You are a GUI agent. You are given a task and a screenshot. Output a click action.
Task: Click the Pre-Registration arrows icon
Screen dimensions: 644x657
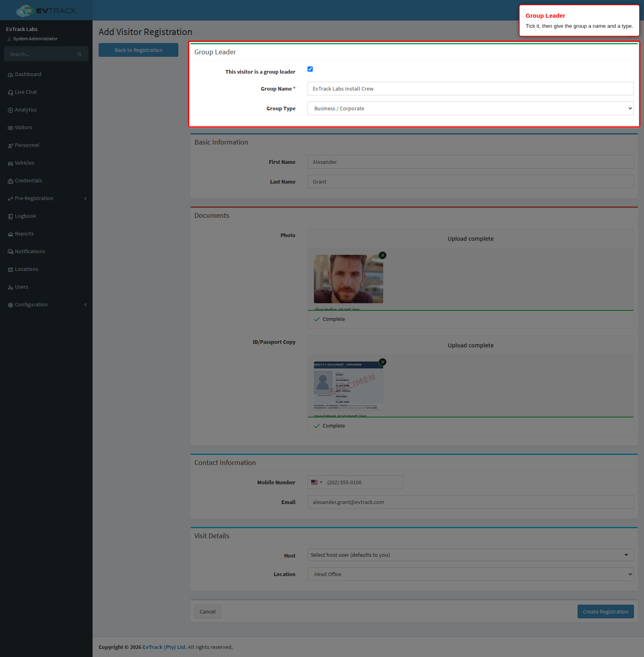[x=10, y=199]
